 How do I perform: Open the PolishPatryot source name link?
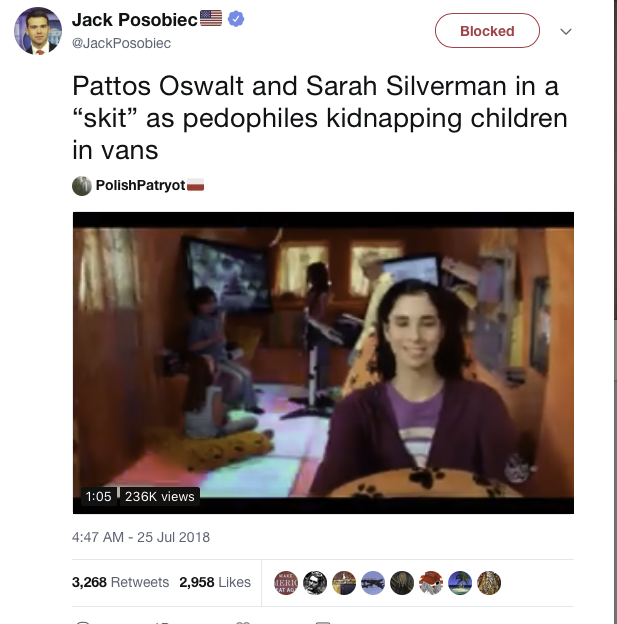141,185
